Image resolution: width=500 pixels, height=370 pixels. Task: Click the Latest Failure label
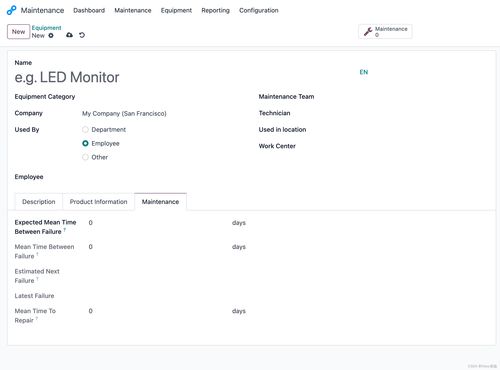coord(34,296)
